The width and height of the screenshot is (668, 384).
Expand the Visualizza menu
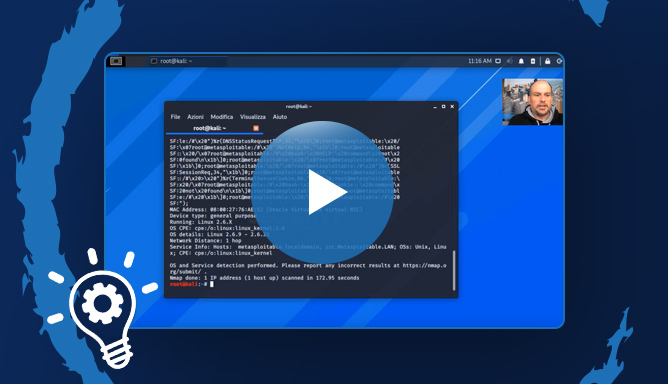coord(253,117)
